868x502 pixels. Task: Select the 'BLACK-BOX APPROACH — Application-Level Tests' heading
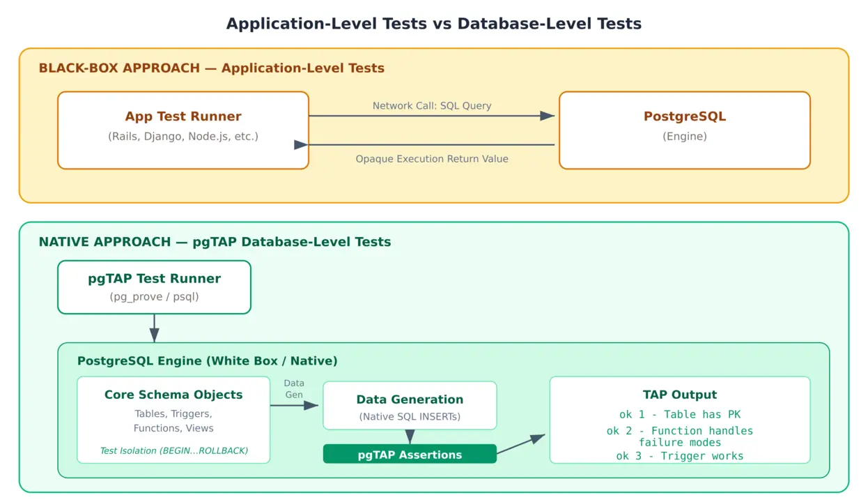(x=212, y=68)
